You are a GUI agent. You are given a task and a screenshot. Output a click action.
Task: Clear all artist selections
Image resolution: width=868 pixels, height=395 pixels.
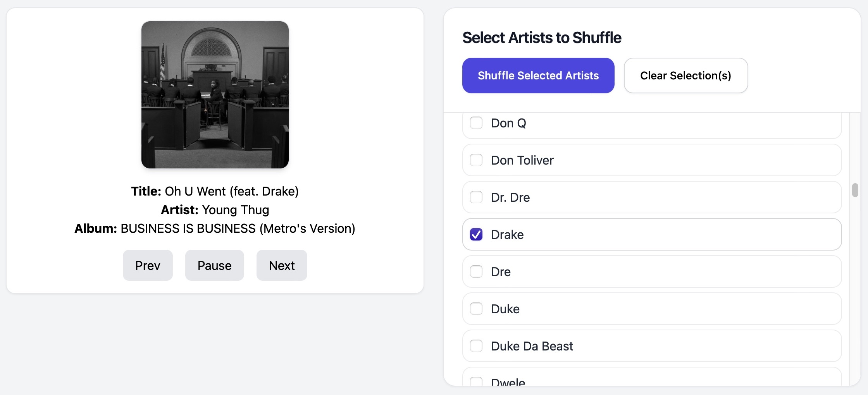pyautogui.click(x=685, y=76)
